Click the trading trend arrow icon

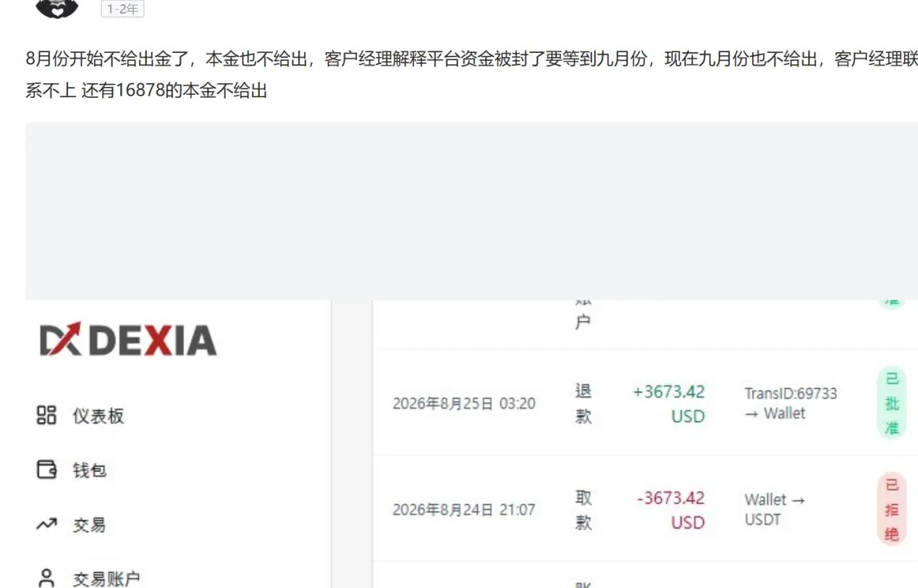click(x=46, y=524)
